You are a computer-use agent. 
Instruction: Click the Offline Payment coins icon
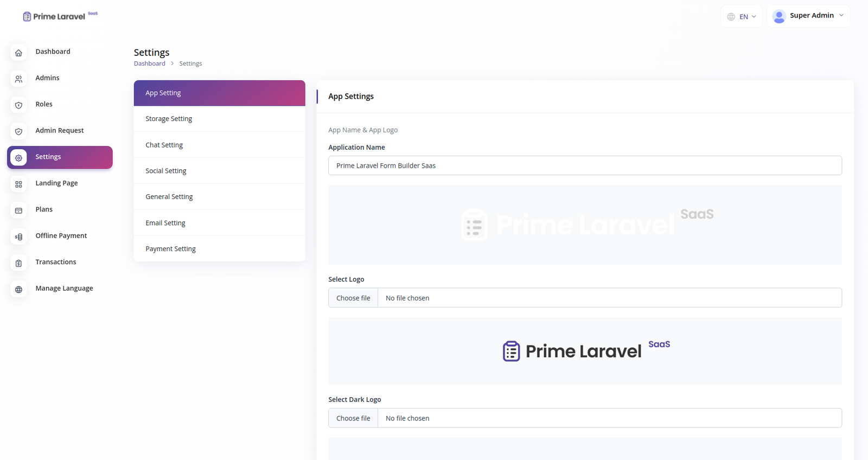18,237
